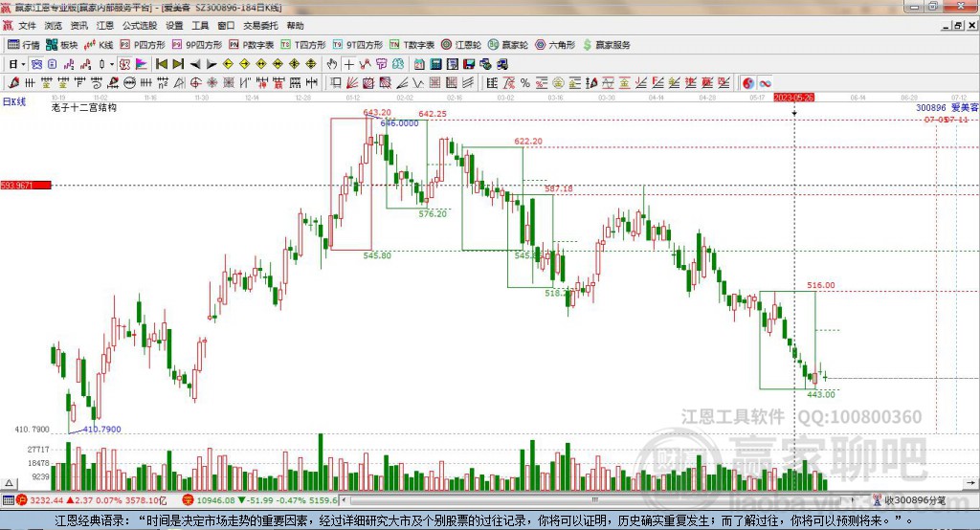Open the 工具 menu
The width and height of the screenshot is (980, 530).
pyautogui.click(x=200, y=26)
